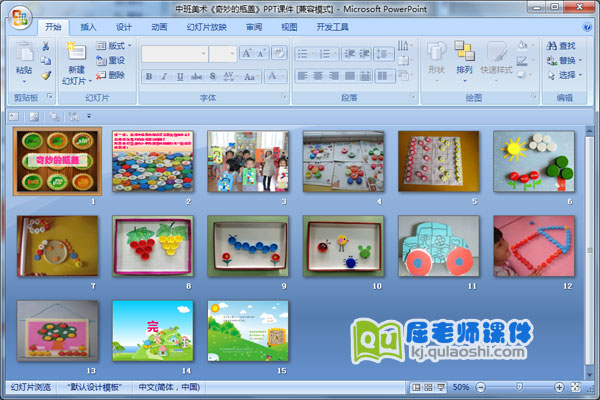Toggle Bold formatting
The image size is (600, 400).
[149, 76]
